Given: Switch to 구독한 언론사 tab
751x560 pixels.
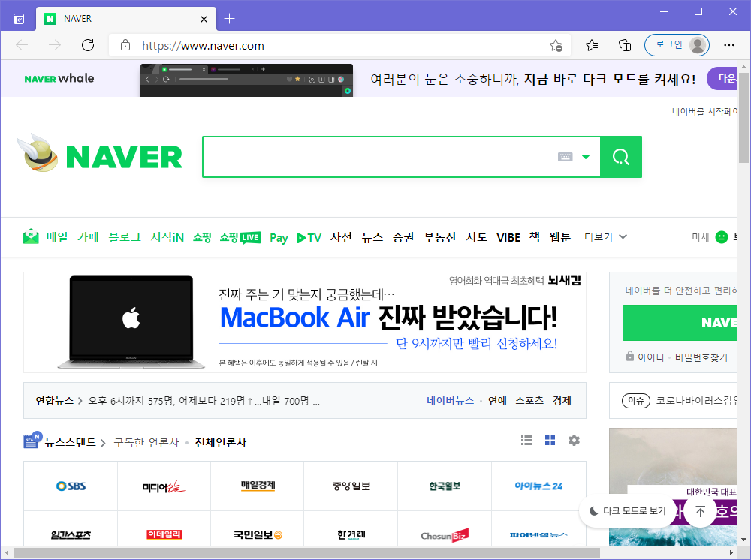Looking at the screenshot, I should [146, 442].
